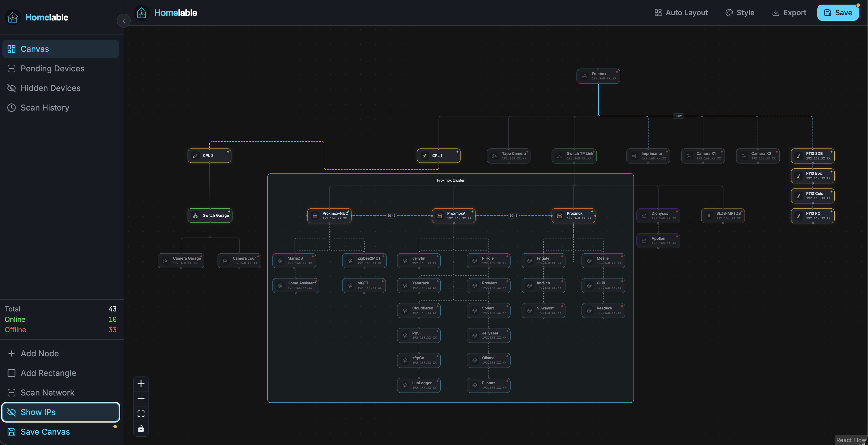Select the Ollama node
868x445 pixels.
pos(489,360)
